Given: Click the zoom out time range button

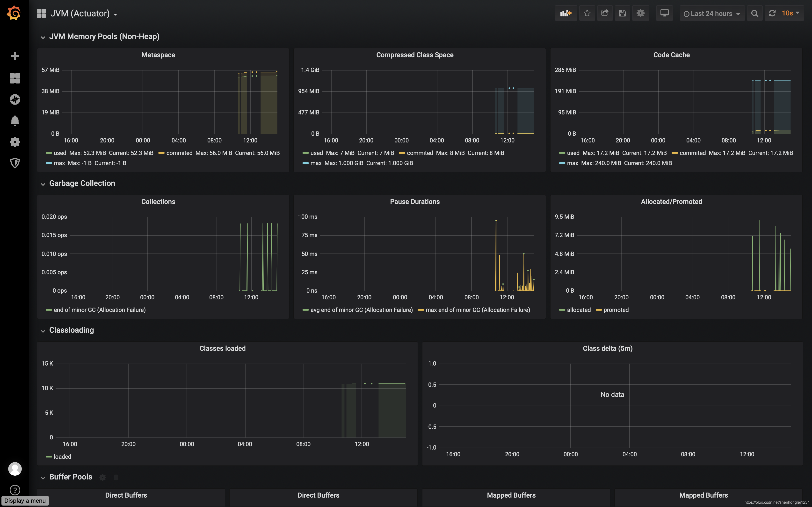Looking at the screenshot, I should (x=755, y=14).
